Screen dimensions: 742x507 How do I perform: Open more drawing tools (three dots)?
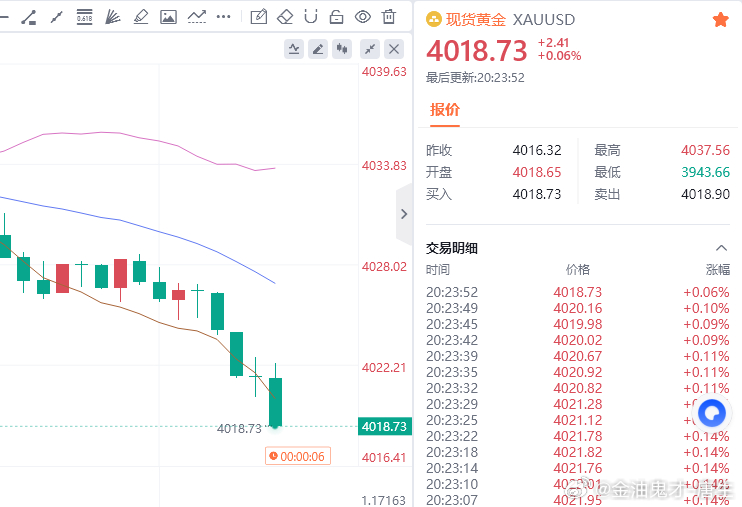pyautogui.click(x=223, y=17)
